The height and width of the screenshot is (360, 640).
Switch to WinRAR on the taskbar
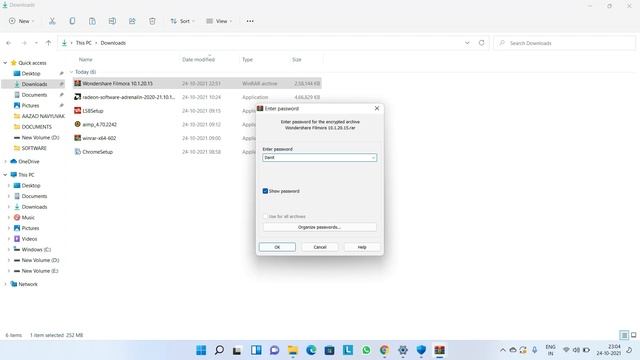point(440,350)
